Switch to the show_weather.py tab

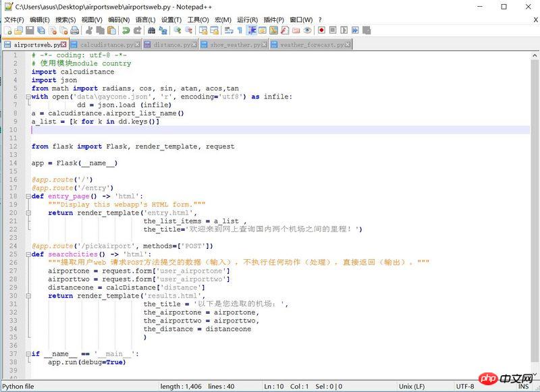coord(234,45)
